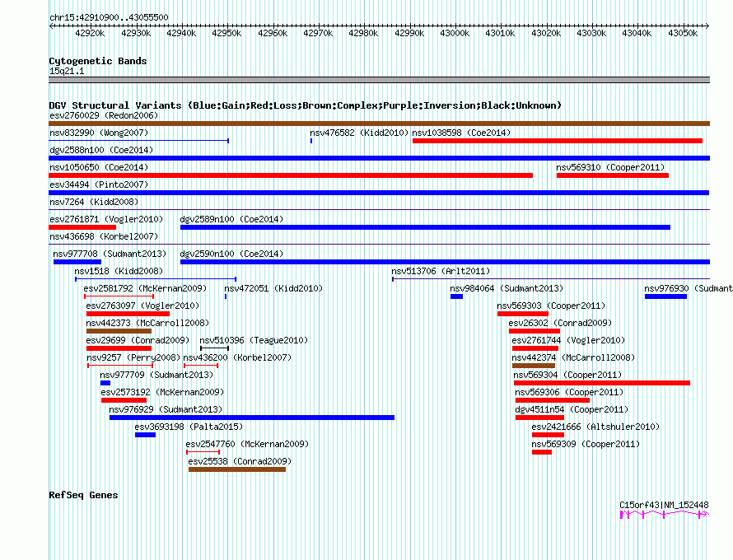This screenshot has height=560, width=733.
Task: Click the 15q21.1 cytogenetic band bar
Action: [379, 80]
